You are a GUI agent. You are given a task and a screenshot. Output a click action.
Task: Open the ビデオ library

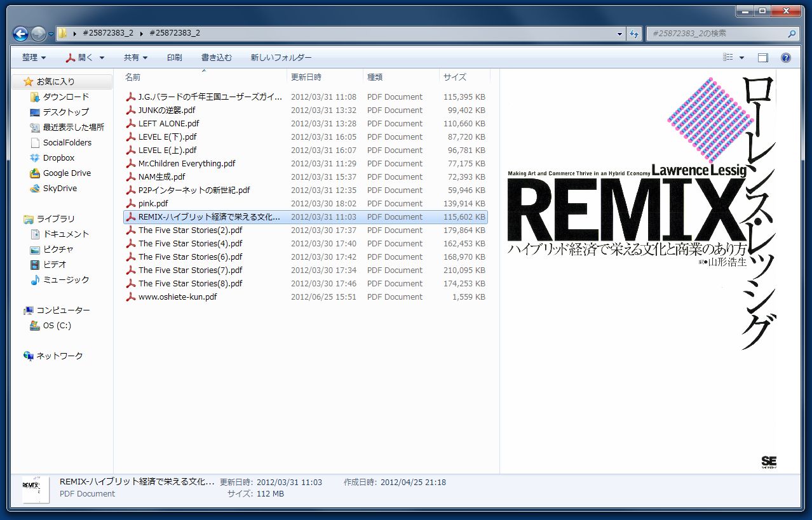(55, 264)
